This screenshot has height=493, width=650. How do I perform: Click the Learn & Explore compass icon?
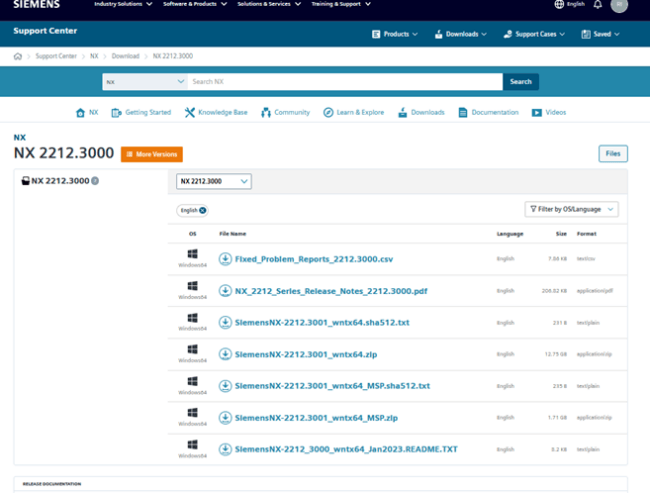pyautogui.click(x=328, y=112)
